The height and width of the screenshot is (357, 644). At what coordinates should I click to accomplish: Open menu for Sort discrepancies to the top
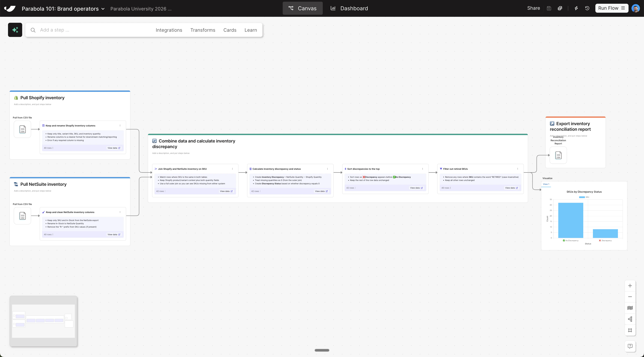422,169
